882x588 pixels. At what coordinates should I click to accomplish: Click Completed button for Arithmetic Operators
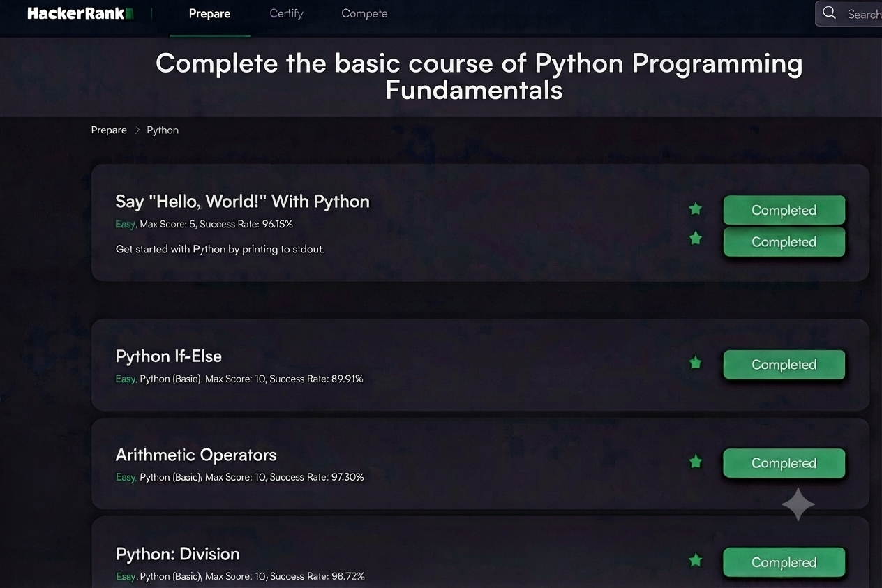tap(784, 463)
